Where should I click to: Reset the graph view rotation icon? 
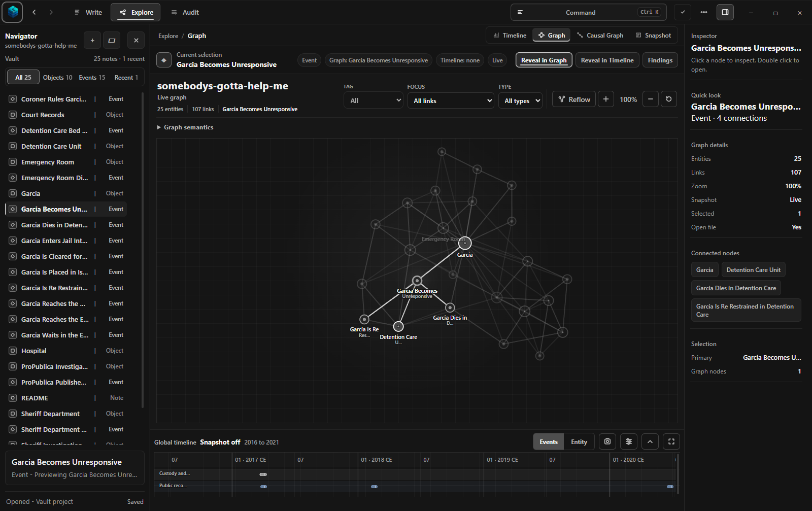coord(669,99)
